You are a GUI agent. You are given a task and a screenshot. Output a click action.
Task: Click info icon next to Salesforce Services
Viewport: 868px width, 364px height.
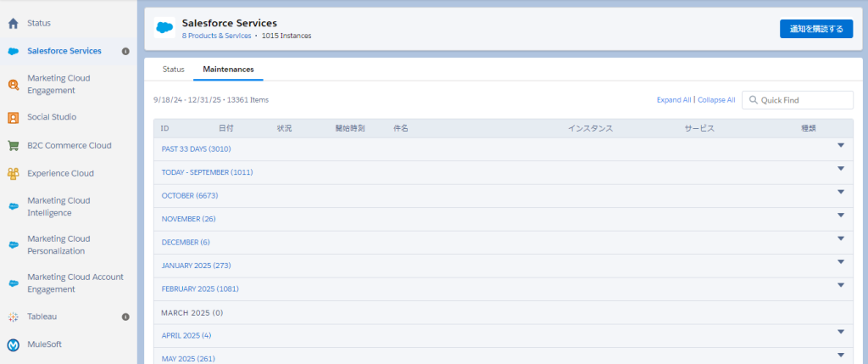pos(125,51)
